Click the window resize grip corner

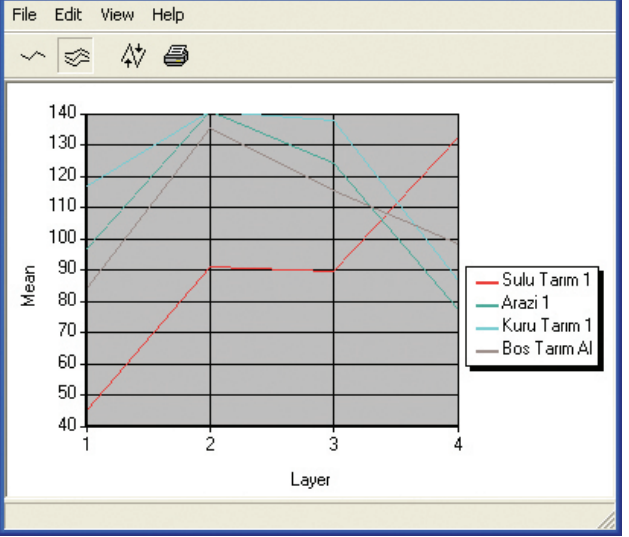606,519
